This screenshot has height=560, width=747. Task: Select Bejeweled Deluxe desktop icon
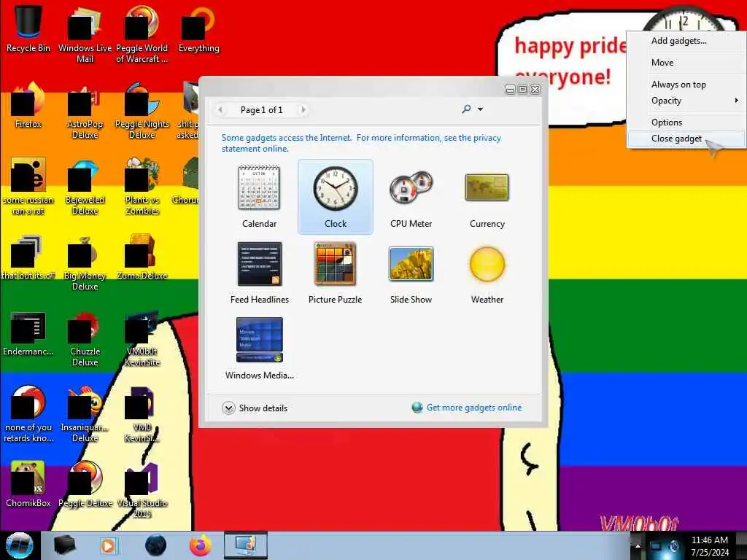[x=85, y=187]
